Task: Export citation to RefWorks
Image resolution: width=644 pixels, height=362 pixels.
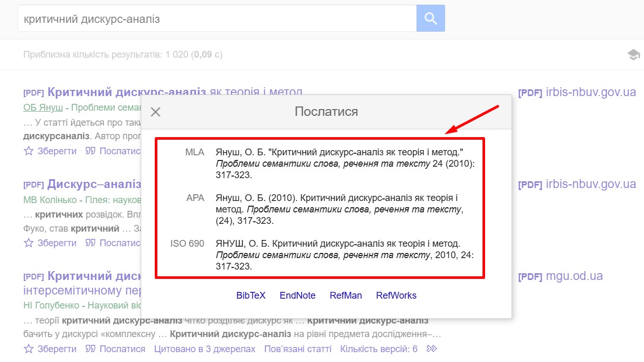Action: tap(396, 296)
